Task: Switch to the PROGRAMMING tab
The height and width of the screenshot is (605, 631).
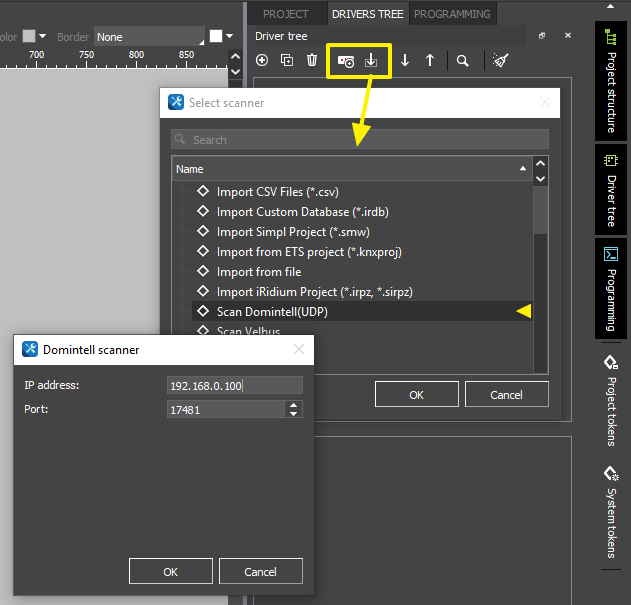Action: pos(452,14)
